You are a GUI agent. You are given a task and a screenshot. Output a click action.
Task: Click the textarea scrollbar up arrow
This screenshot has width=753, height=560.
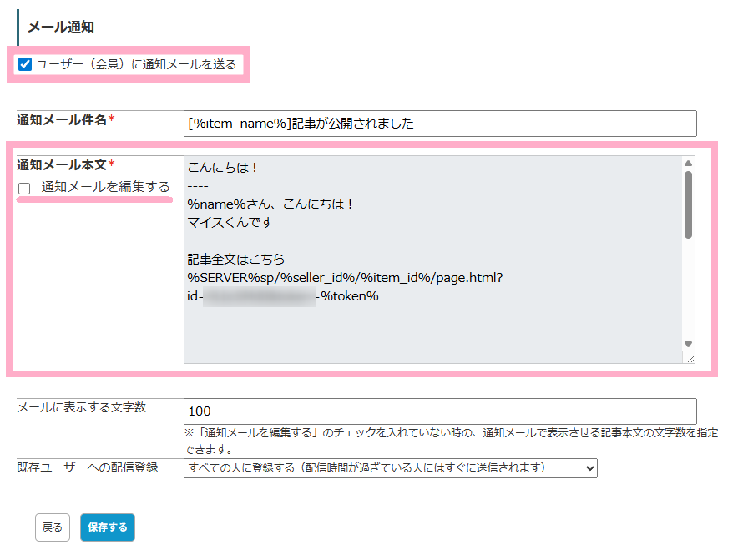[x=688, y=164]
